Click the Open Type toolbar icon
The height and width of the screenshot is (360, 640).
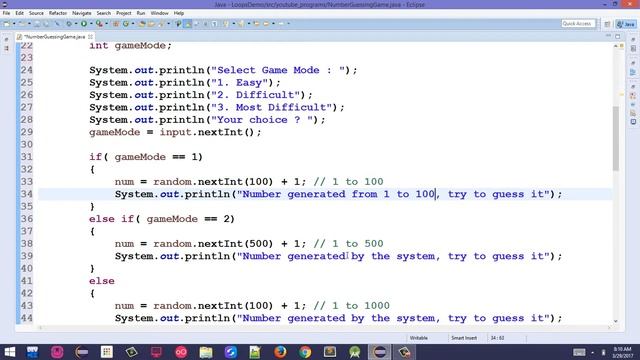[142, 24]
